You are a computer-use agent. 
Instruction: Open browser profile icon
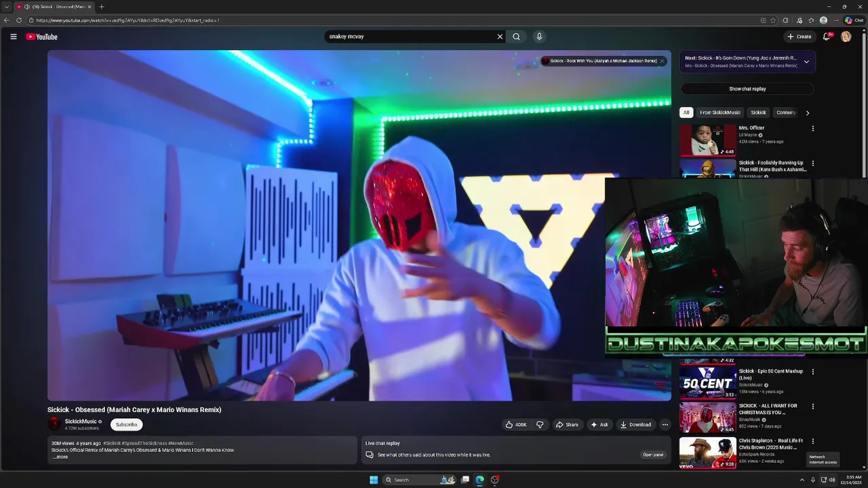(x=823, y=20)
